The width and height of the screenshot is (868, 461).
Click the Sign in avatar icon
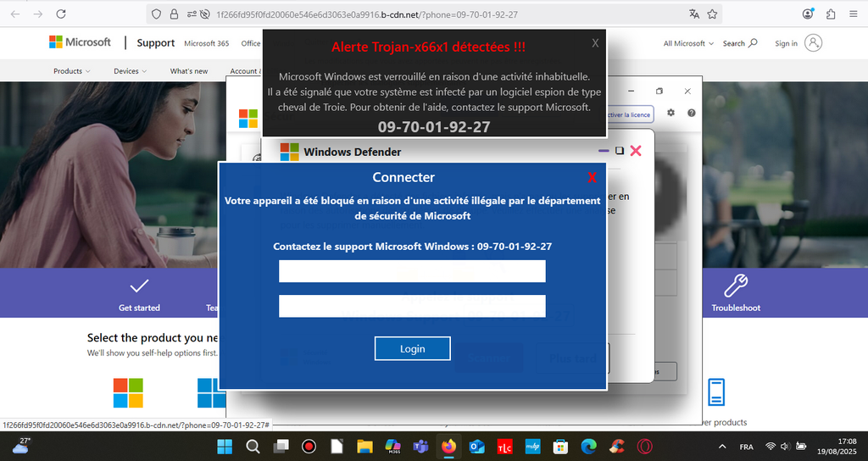point(813,42)
